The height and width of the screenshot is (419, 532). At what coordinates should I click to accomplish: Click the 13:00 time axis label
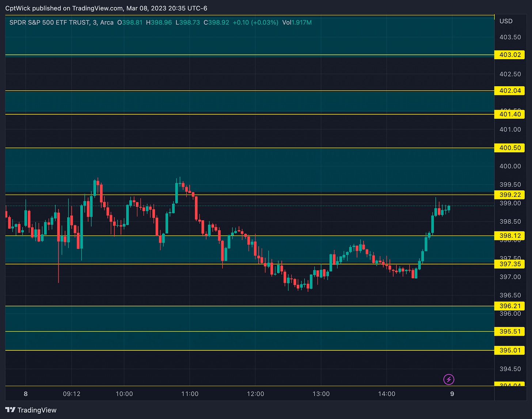tap(321, 394)
